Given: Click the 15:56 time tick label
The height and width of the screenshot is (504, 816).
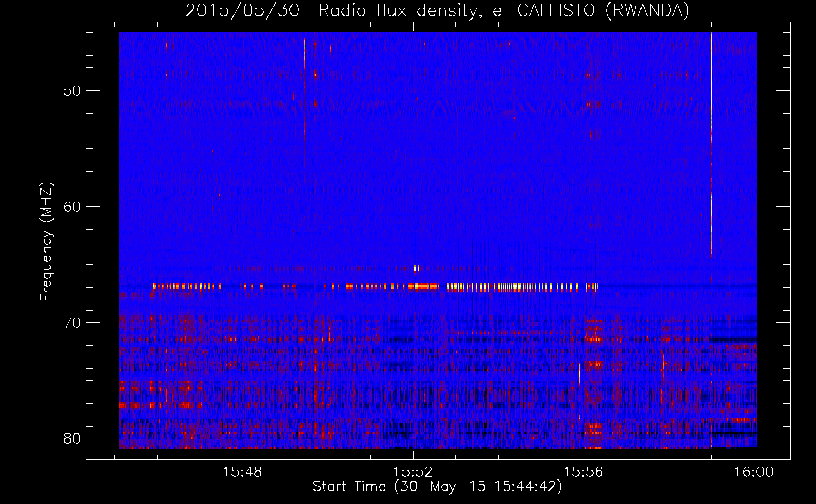Looking at the screenshot, I should pyautogui.click(x=584, y=472).
